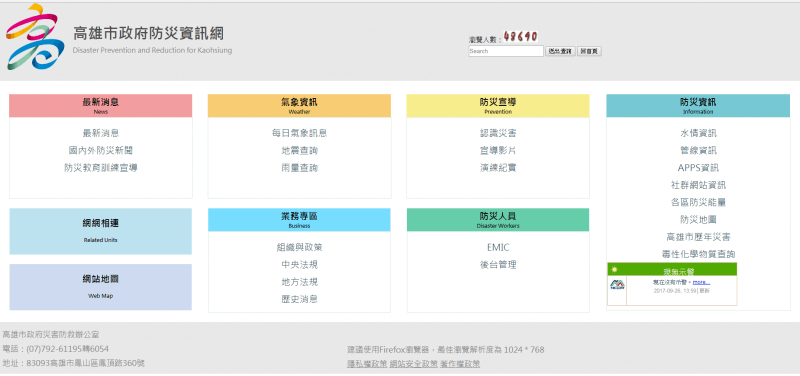Click 'Disaster Prevention and Reduction for Kaohsiung' subtitle
Screen dimensions: 800x376
[x=152, y=51]
